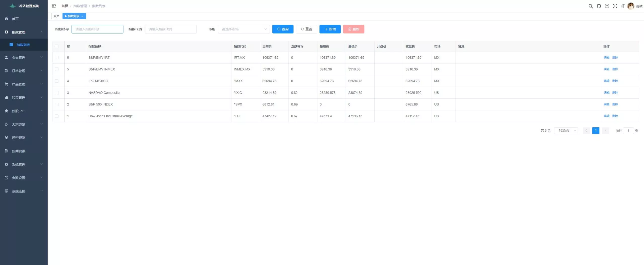
Task: Click the font size adjustment icon
Action: (623, 6)
